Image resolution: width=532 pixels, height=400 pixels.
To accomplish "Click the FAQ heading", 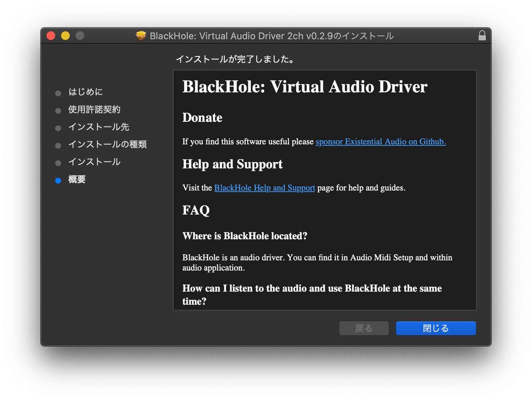I will tap(196, 210).
